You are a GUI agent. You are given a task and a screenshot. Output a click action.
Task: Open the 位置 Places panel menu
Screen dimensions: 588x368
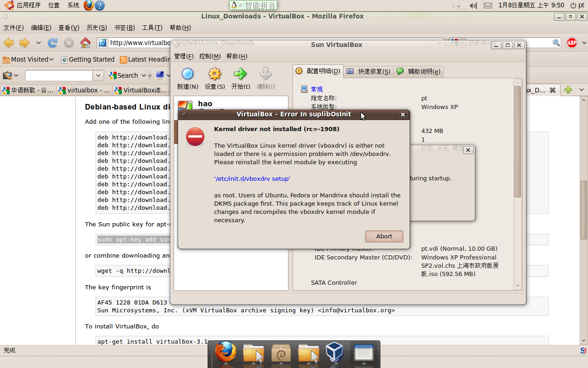click(54, 5)
